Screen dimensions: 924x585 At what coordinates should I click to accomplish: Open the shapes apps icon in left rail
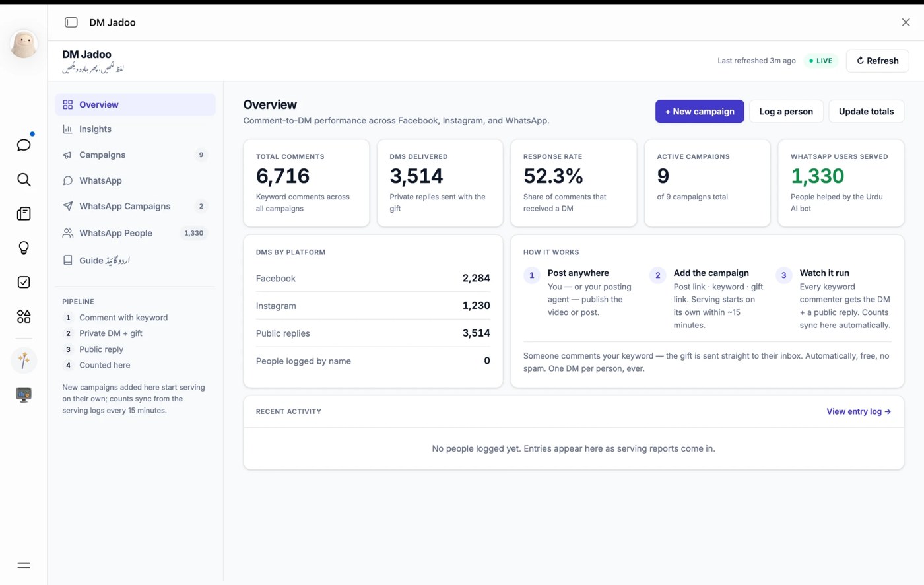(24, 316)
